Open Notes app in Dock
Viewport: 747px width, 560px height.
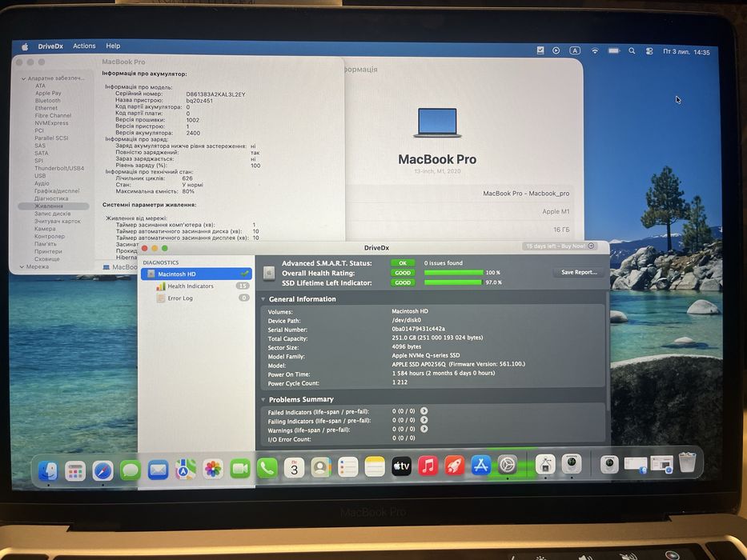[375, 466]
